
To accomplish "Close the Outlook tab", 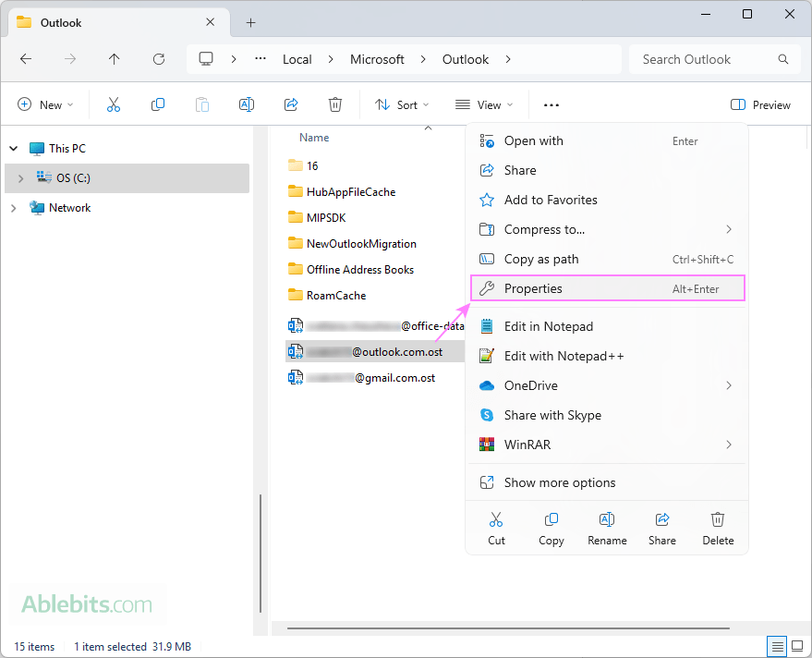I will (x=211, y=22).
